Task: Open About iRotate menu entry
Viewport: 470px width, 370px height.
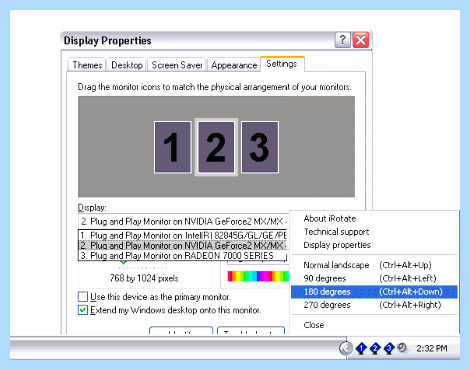Action: [x=330, y=219]
